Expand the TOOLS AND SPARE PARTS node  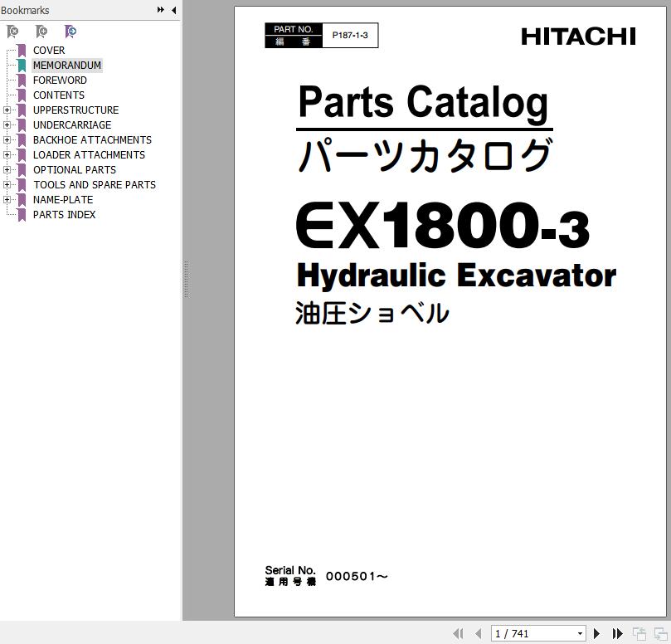[7, 185]
